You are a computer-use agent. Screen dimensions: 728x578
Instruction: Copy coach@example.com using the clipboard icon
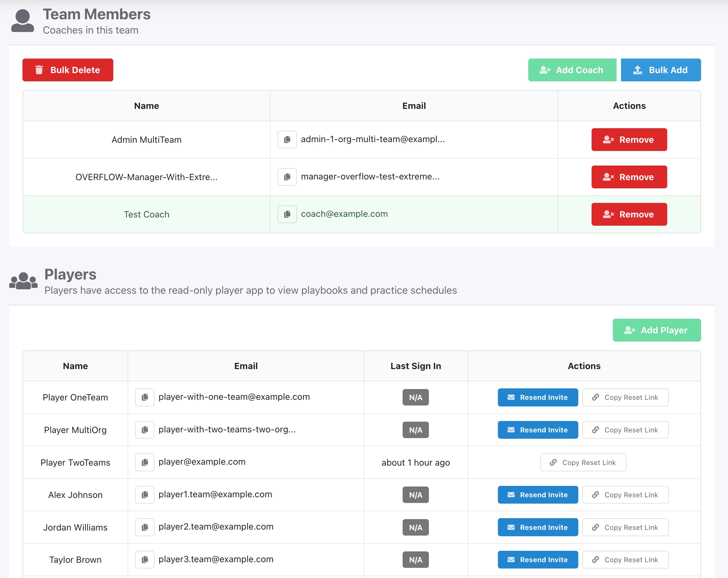(x=287, y=214)
